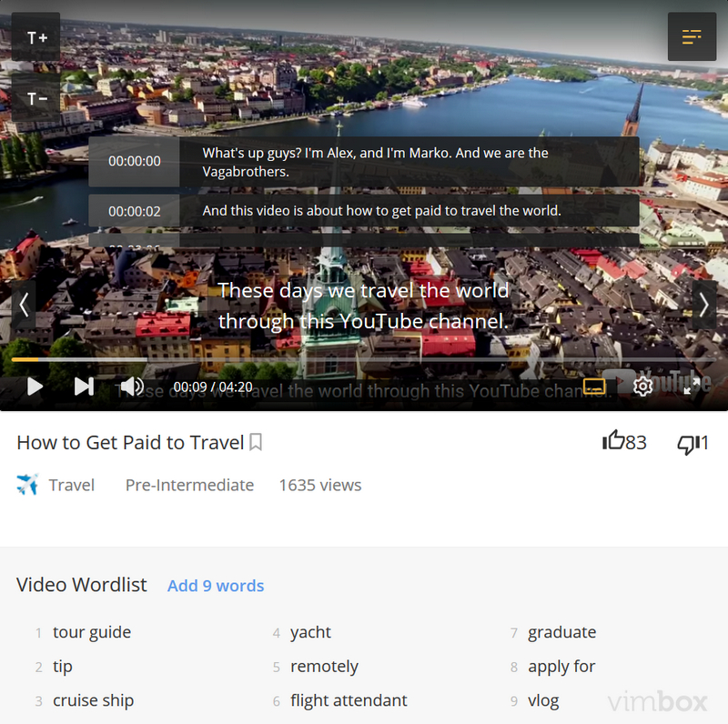Enter fullscreen mode

tap(692, 387)
